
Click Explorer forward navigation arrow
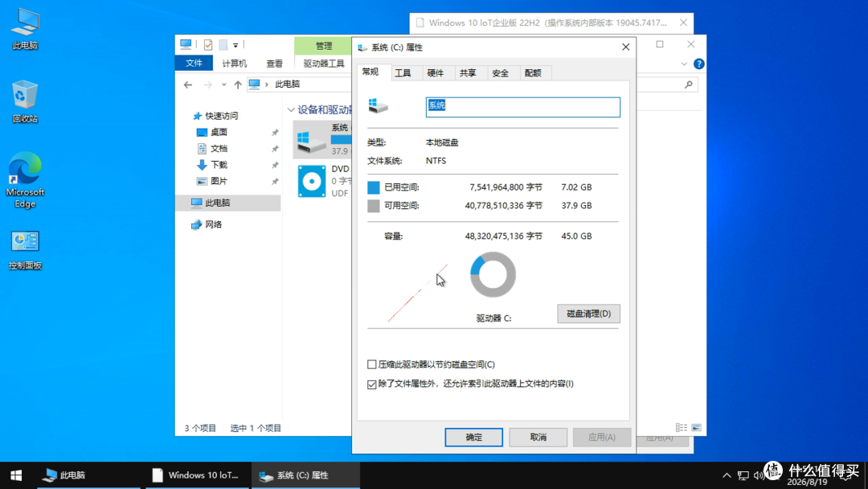207,84
